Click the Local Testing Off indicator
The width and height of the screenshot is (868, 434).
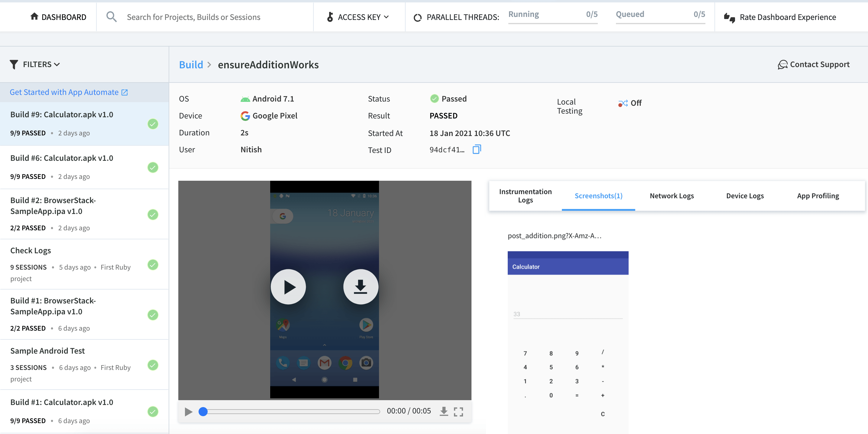[630, 103]
